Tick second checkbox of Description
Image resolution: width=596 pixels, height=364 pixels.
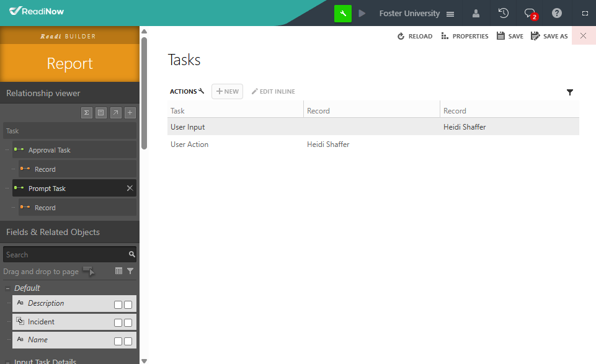pos(128,304)
